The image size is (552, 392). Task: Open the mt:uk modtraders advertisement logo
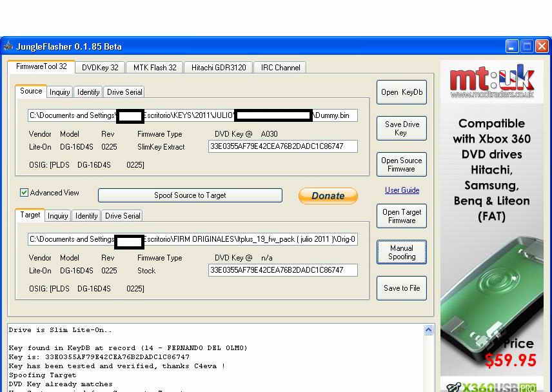[x=492, y=82]
